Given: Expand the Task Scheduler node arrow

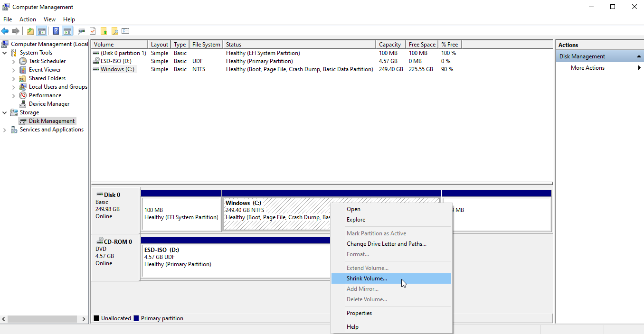Looking at the screenshot, I should click(x=13, y=61).
